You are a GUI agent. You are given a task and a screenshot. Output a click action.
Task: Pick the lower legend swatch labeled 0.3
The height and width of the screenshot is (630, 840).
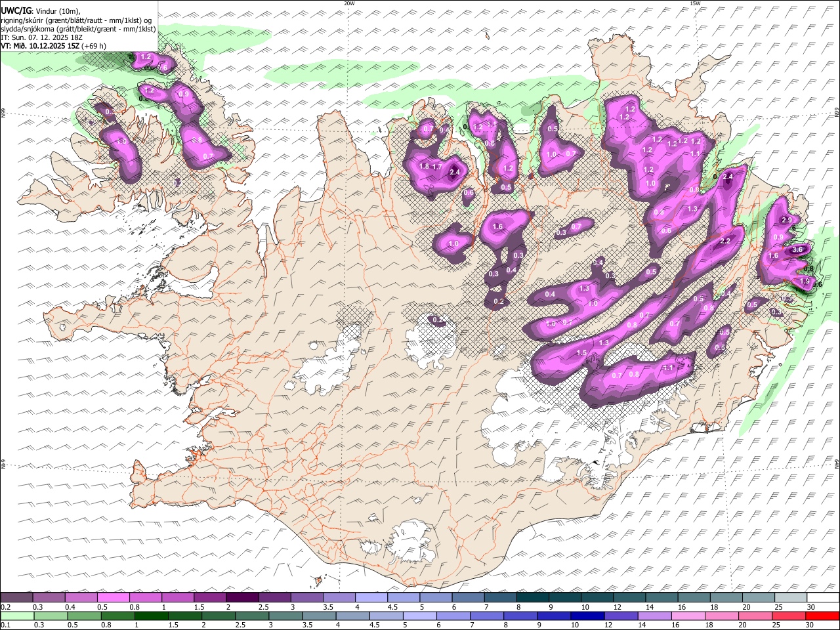click(51, 616)
